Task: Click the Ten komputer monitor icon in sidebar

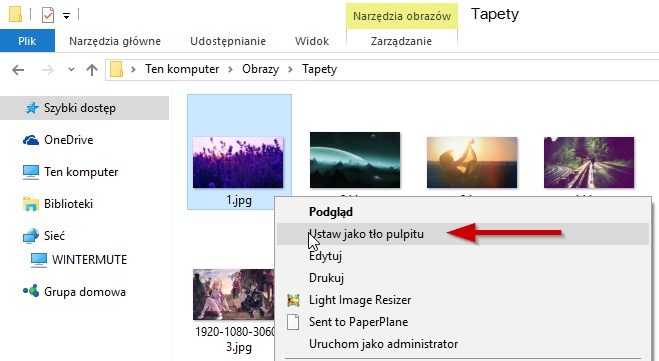Action: point(31,172)
